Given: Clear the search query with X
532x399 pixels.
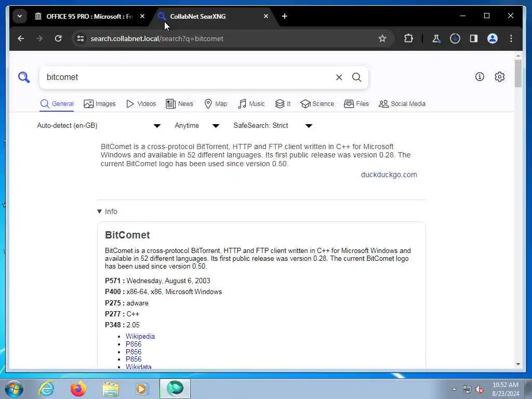Looking at the screenshot, I should [x=339, y=77].
